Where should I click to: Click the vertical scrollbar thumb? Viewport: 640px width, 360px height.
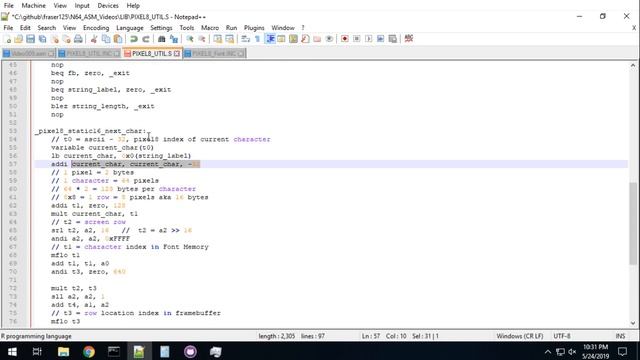[x=633, y=223]
